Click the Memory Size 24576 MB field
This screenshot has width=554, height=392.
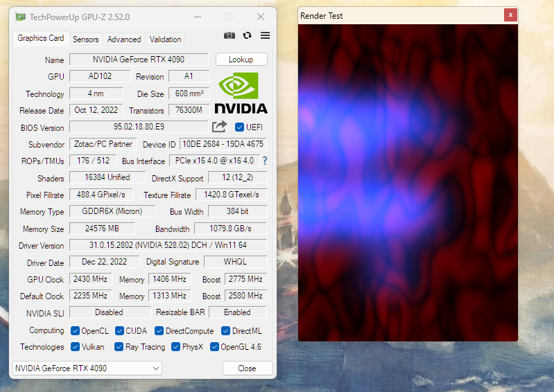click(102, 229)
